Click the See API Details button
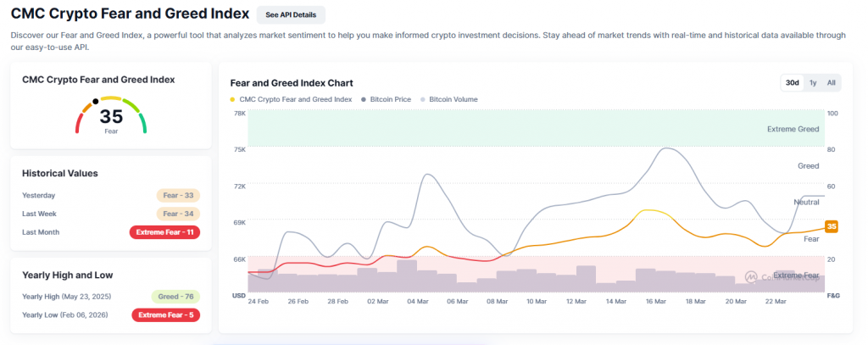Image resolution: width=868 pixels, height=345 pixels. coord(291,15)
